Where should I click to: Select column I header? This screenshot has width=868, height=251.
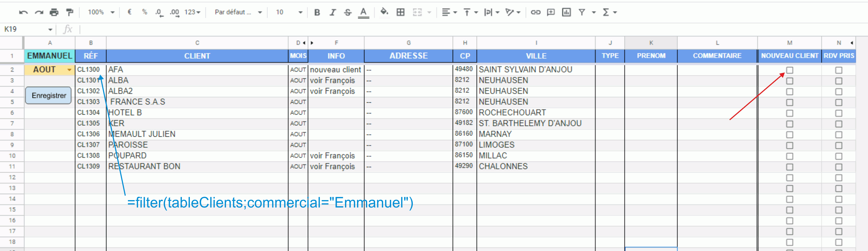tap(536, 43)
